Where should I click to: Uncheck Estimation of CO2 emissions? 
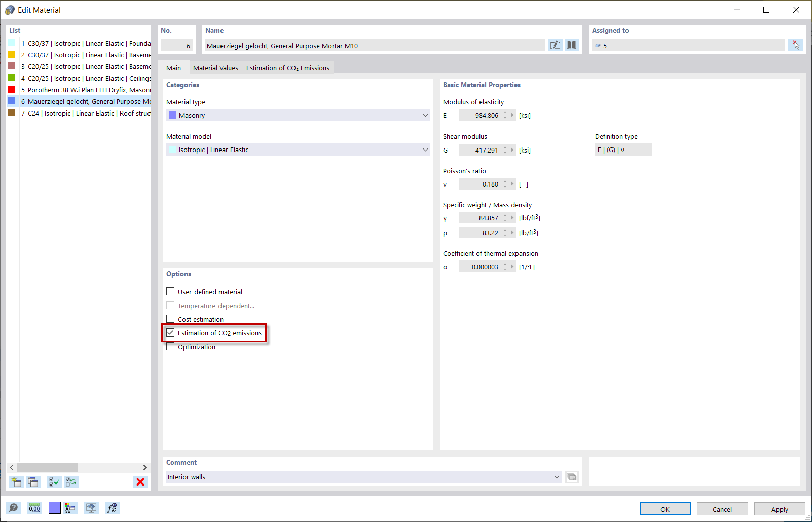pyautogui.click(x=170, y=333)
